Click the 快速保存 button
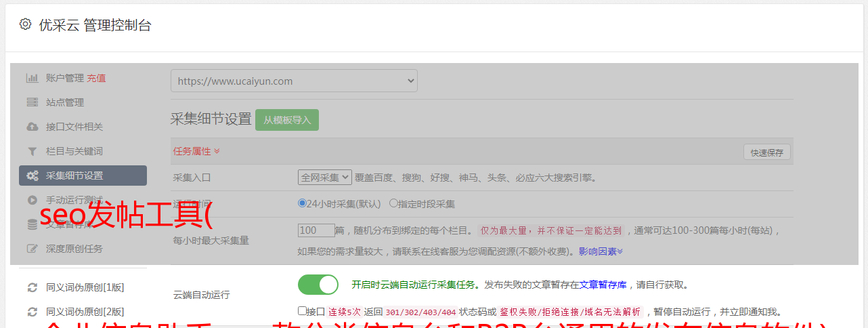 766,152
